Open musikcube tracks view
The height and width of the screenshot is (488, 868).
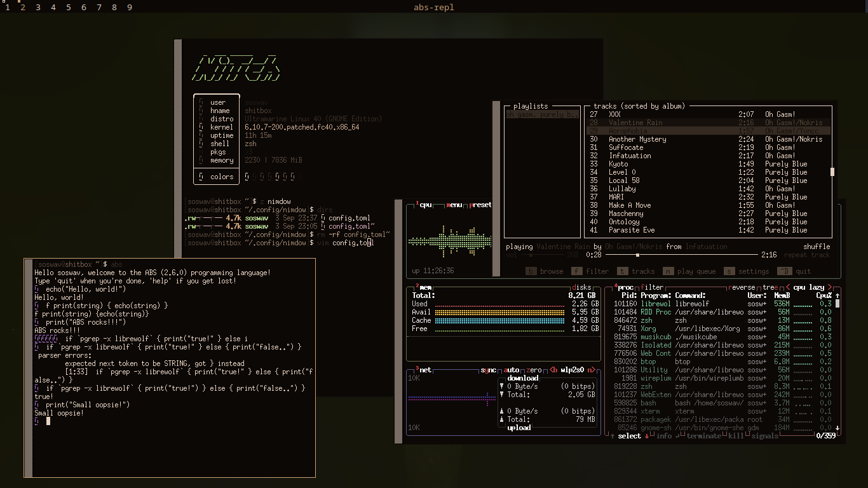tap(636, 271)
